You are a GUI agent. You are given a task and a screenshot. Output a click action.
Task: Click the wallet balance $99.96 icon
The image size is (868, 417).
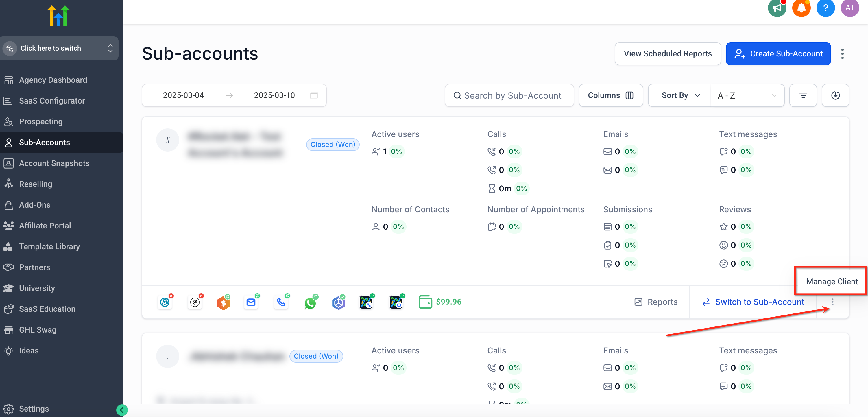point(425,302)
